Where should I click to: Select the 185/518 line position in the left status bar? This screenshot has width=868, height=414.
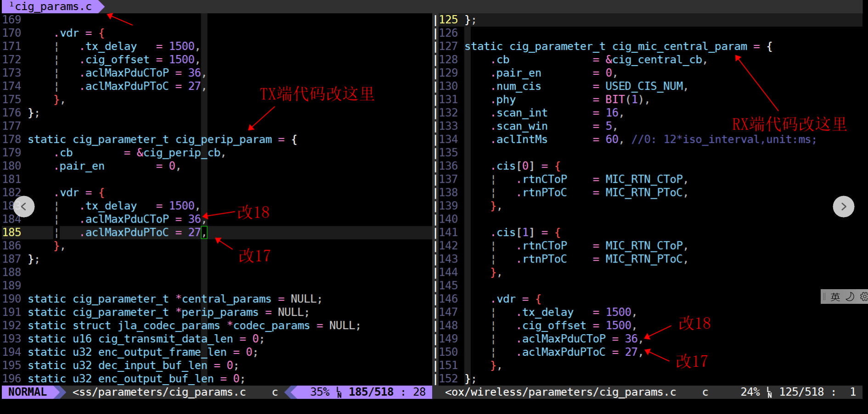[371, 392]
